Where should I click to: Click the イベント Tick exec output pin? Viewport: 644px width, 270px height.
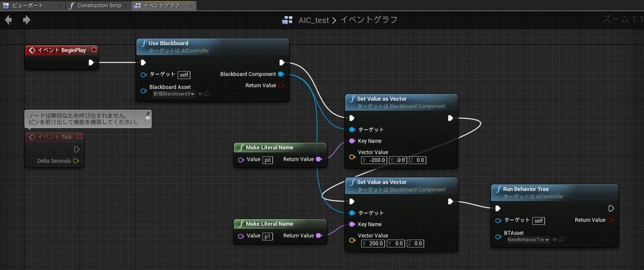pyautogui.click(x=77, y=149)
